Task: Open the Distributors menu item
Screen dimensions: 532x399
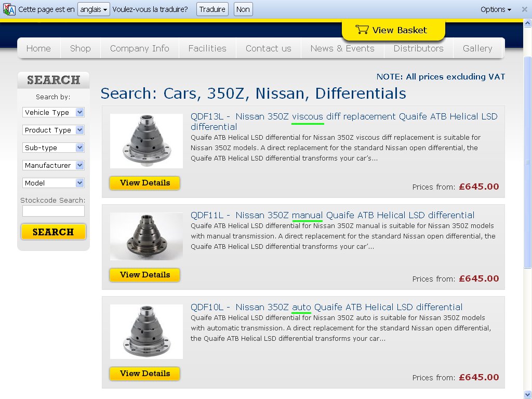Action: click(x=418, y=48)
